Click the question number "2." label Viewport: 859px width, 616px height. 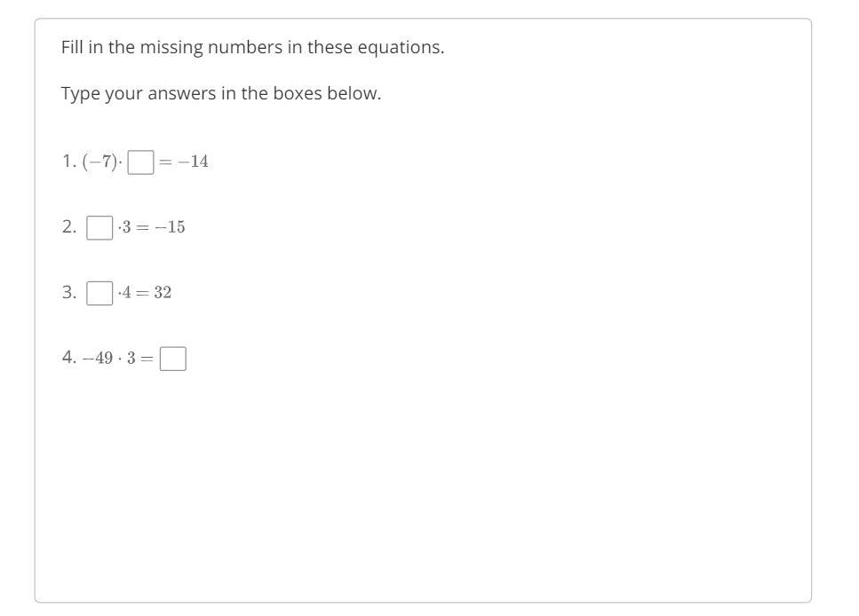click(x=69, y=226)
